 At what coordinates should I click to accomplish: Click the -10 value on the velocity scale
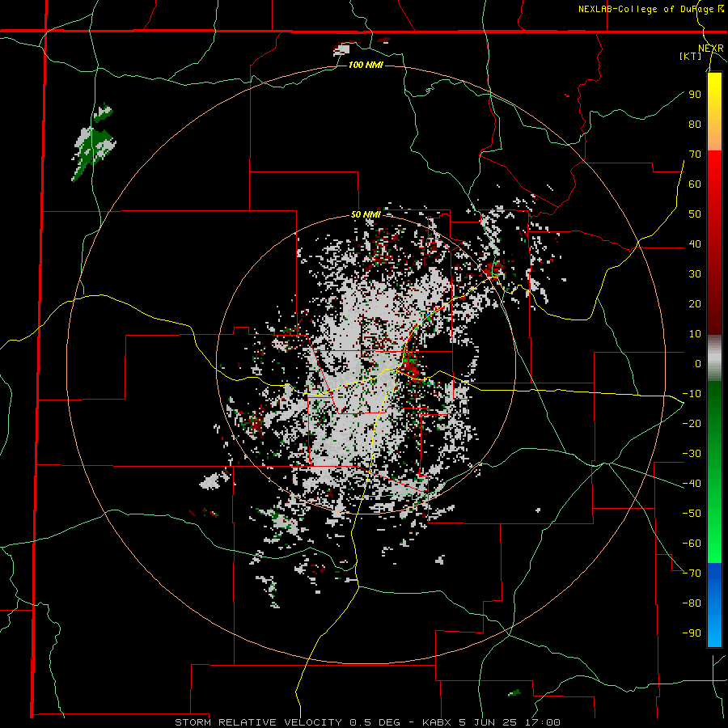click(x=692, y=394)
